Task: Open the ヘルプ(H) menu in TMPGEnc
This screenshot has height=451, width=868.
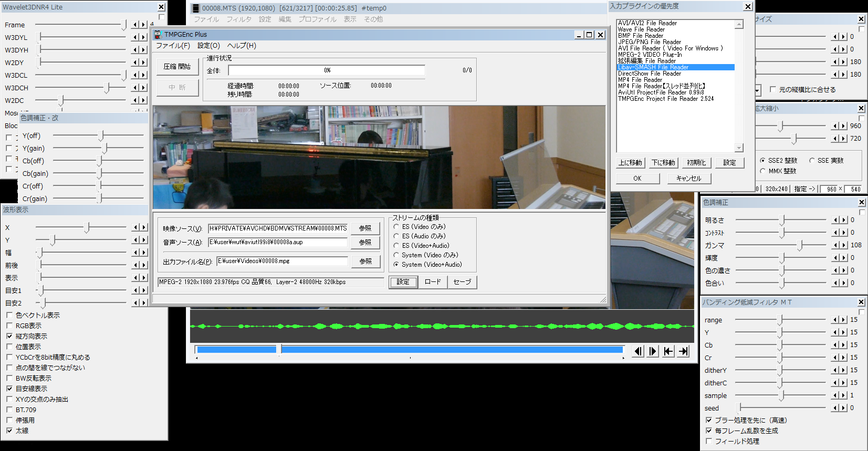Action: click(x=242, y=46)
